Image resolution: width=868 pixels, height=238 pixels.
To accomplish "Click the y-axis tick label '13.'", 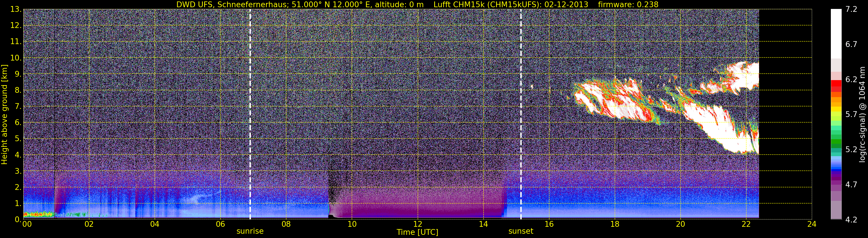I will [x=16, y=10].
